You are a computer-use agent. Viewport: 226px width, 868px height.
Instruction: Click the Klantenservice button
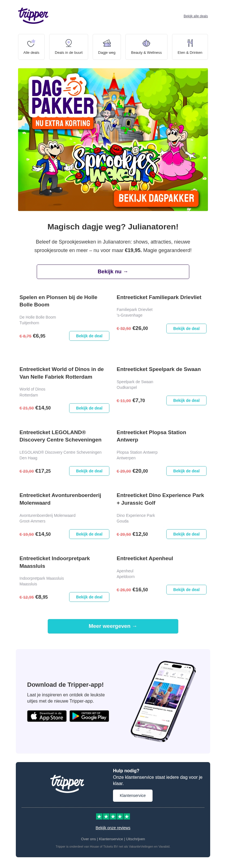pyautogui.click(x=132, y=795)
